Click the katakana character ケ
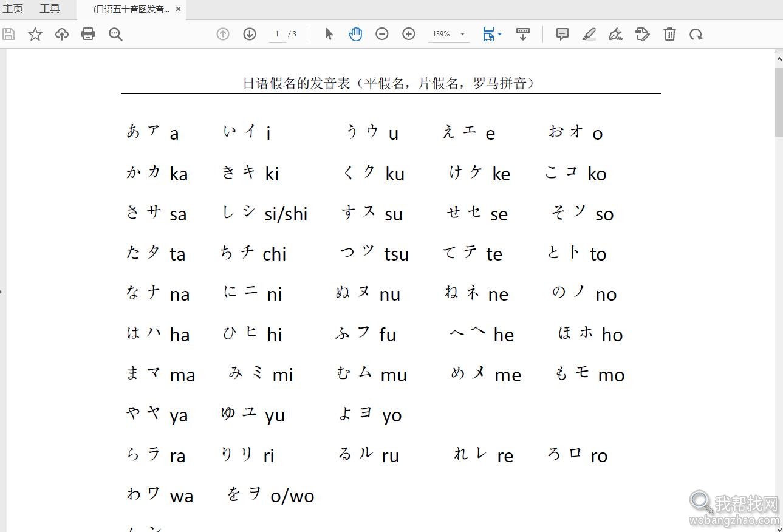The height and width of the screenshot is (532, 783). point(476,171)
